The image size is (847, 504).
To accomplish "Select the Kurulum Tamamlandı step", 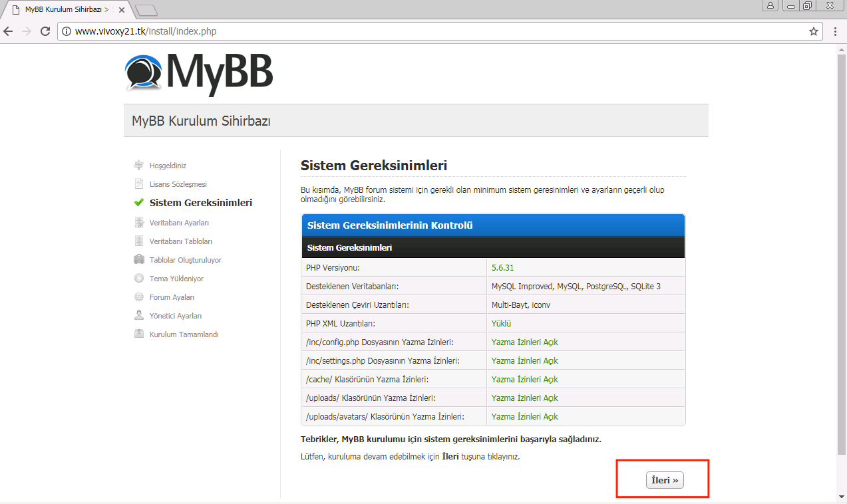I will coord(184,334).
